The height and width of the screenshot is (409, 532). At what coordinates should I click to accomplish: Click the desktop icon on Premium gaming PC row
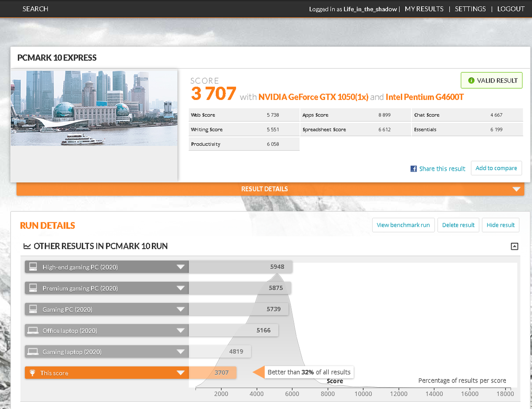click(x=33, y=288)
